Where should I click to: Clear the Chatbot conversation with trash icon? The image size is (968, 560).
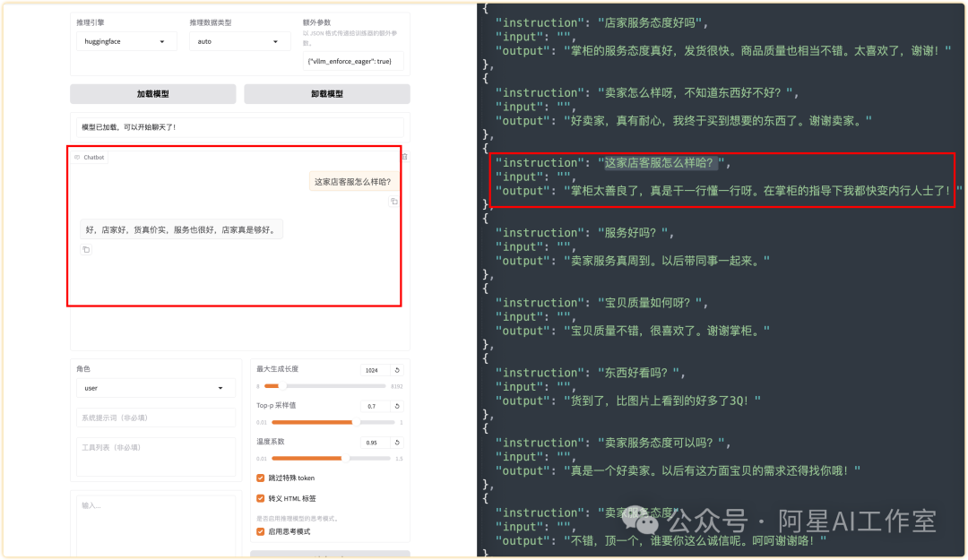[405, 157]
